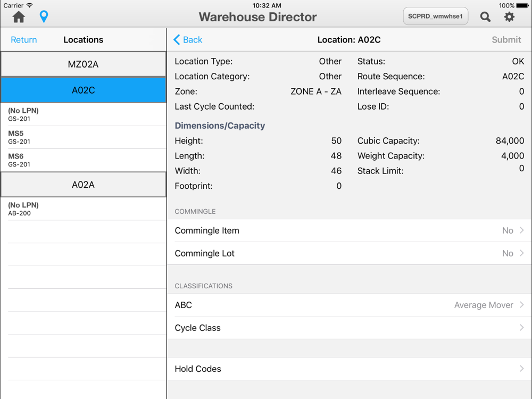
Task: Tap the Submit button
Action: pos(506,40)
